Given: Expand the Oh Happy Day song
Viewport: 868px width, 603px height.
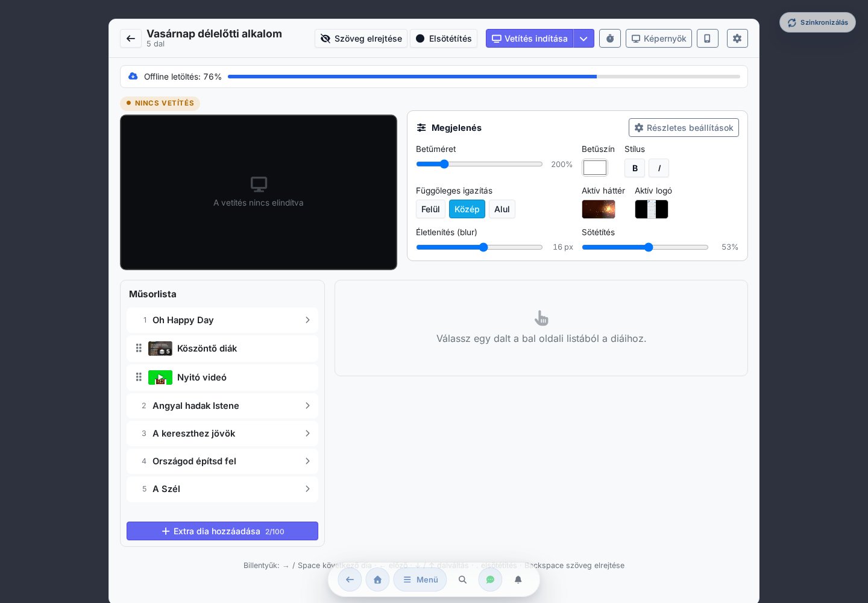Looking at the screenshot, I should (x=222, y=320).
